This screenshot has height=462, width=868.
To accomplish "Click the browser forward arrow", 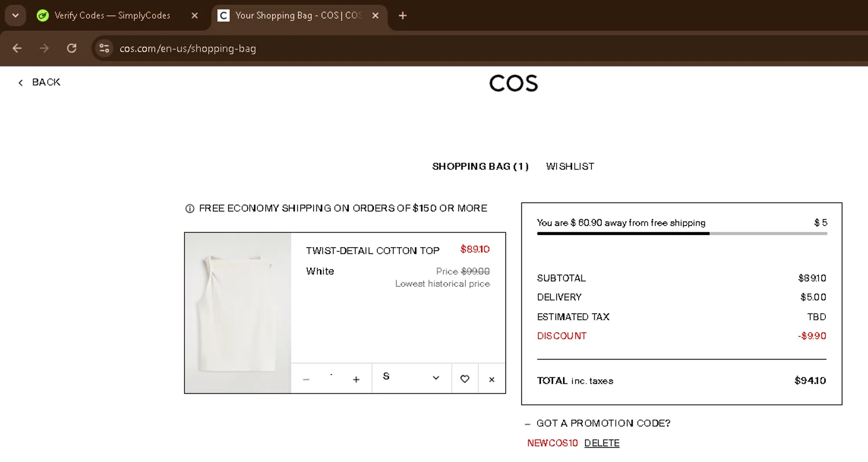I will click(x=44, y=48).
